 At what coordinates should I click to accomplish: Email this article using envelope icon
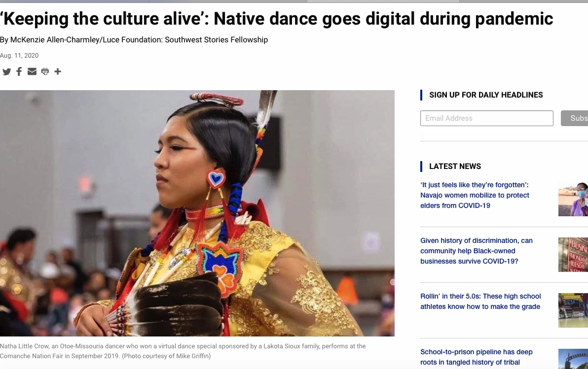[x=32, y=71]
